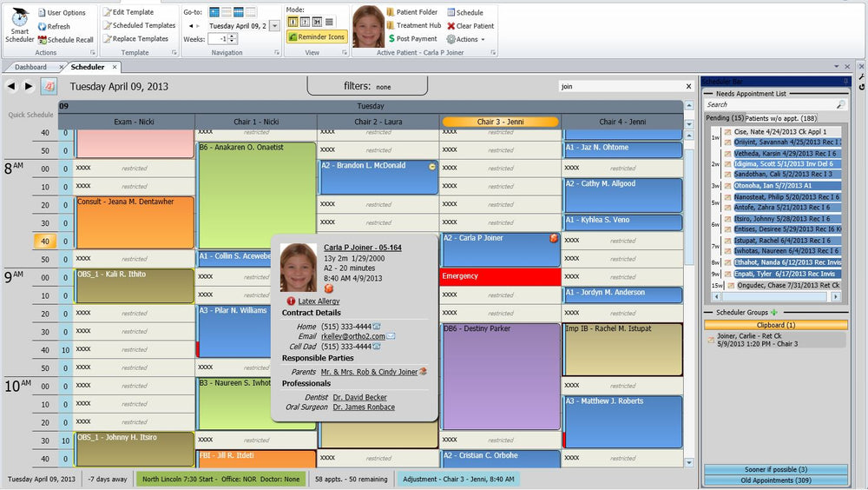Expand the Active Patient group dialog launcher

point(493,53)
